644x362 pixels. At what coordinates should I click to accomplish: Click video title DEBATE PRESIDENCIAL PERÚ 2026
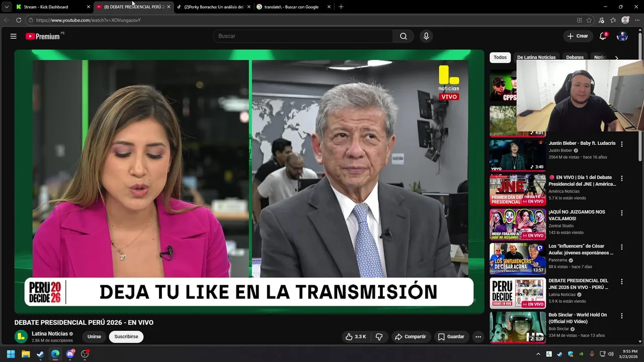point(84,323)
